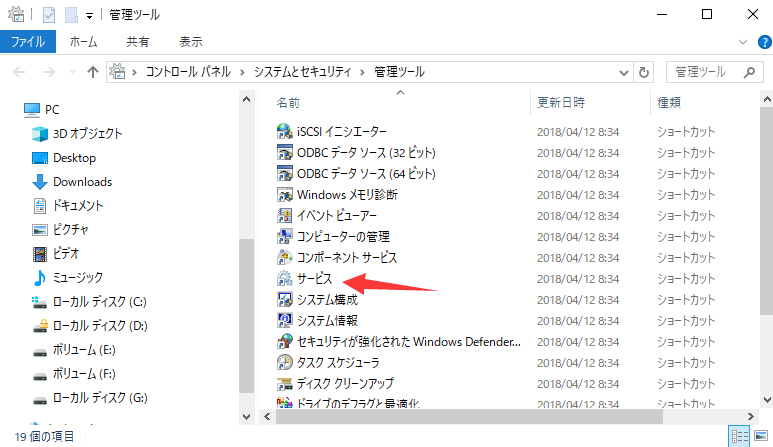Select the ODBC データ ソース (32 ビット) icon
Image resolution: width=773 pixels, height=447 pixels.
(x=284, y=153)
